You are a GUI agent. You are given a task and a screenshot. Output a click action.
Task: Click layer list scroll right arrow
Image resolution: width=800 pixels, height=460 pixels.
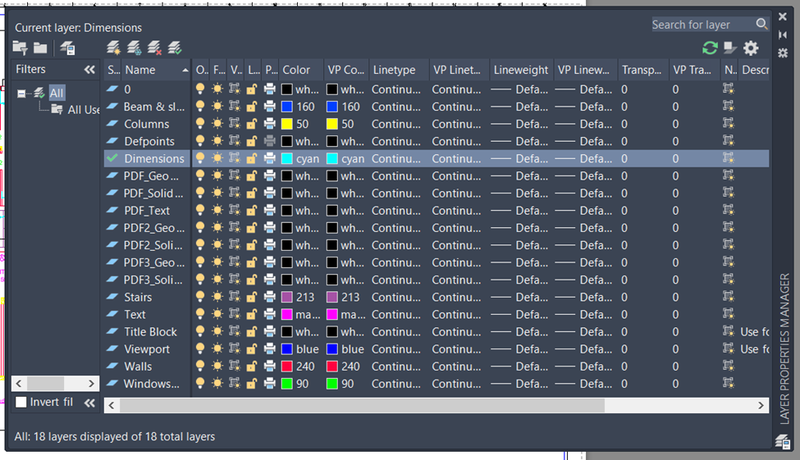coord(761,405)
